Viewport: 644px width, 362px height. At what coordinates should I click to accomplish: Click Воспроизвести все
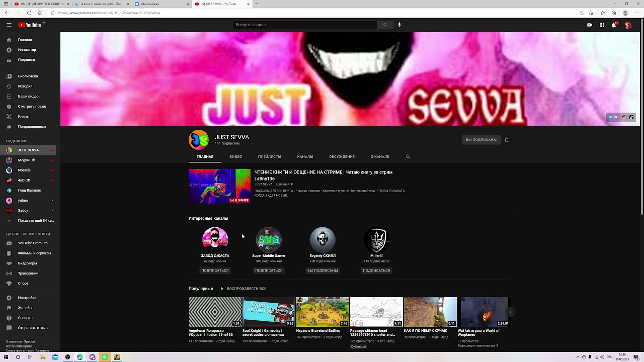(x=243, y=289)
